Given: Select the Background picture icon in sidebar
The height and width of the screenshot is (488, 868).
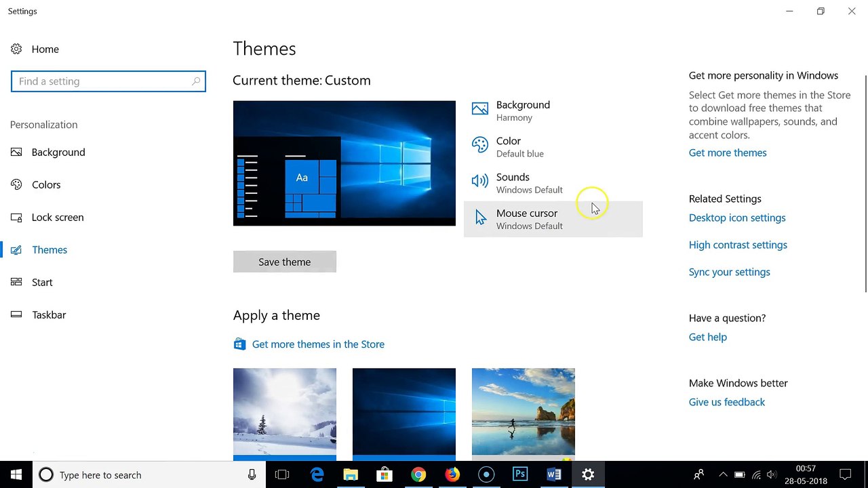Looking at the screenshot, I should [16, 152].
